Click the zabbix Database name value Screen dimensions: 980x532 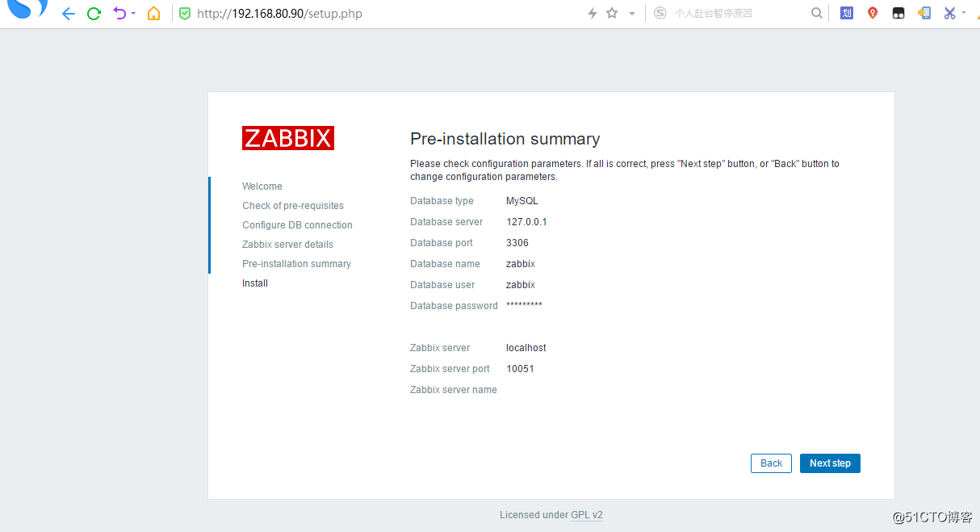tap(521, 264)
